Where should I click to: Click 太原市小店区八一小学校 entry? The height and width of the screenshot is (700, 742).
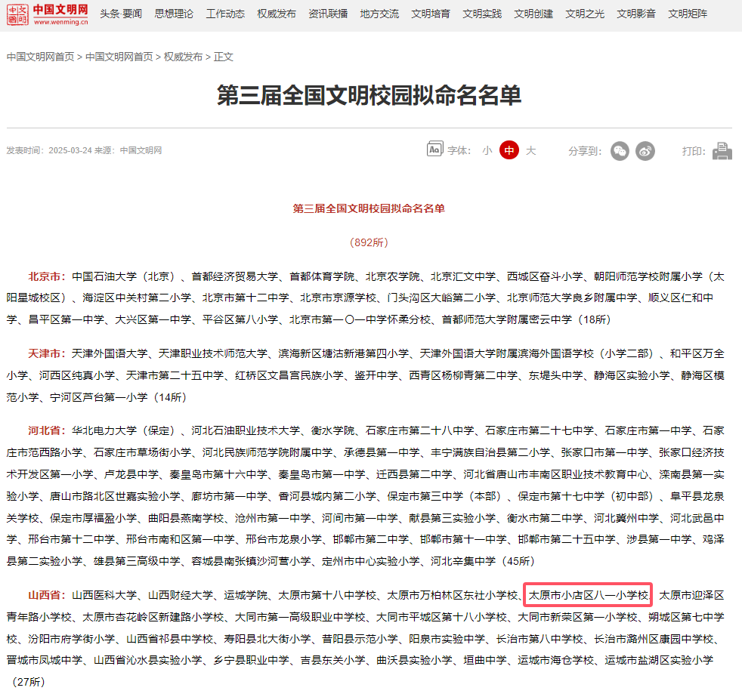(x=588, y=595)
